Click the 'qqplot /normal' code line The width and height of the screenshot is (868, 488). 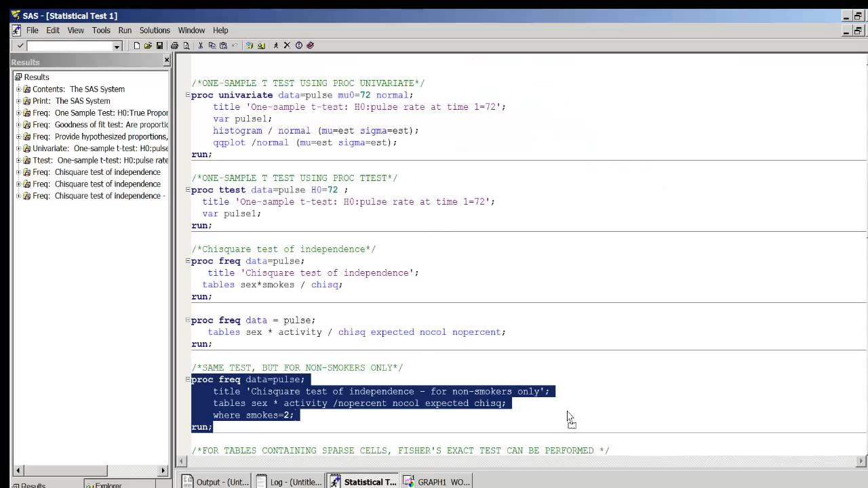(305, 142)
